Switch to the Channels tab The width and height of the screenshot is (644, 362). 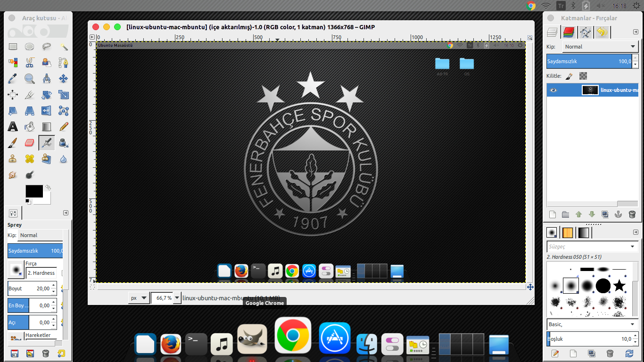(569, 32)
